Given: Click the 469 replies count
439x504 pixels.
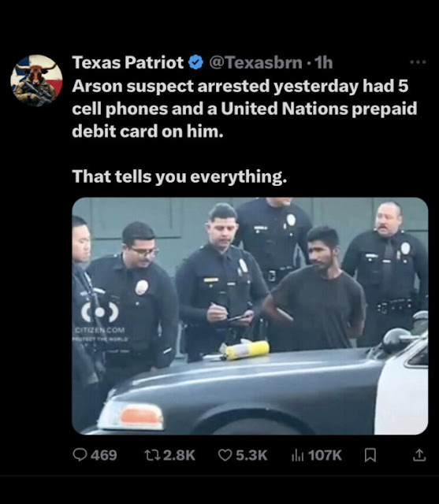Looking at the screenshot, I should click(x=104, y=455).
